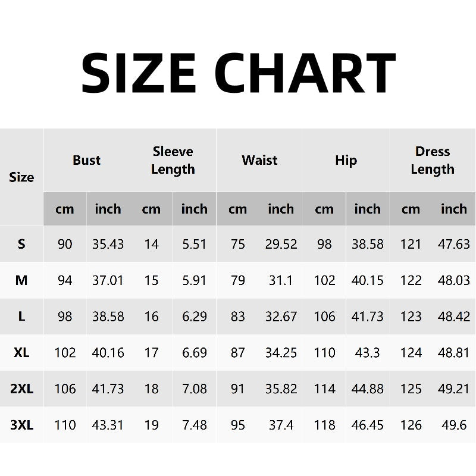
Task: Click the 2XL size row label
Action: [21, 389]
